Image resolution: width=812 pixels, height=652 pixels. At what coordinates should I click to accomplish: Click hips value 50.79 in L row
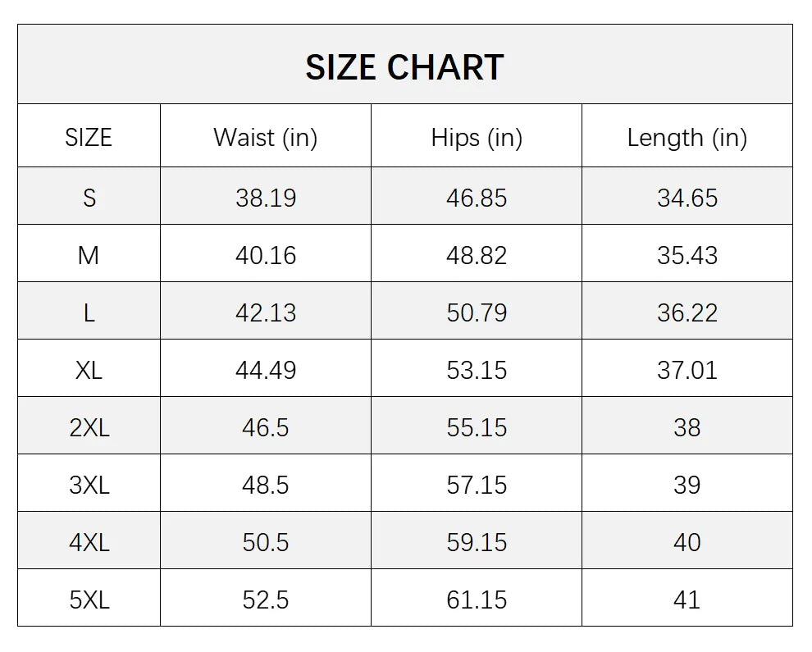[x=477, y=312]
